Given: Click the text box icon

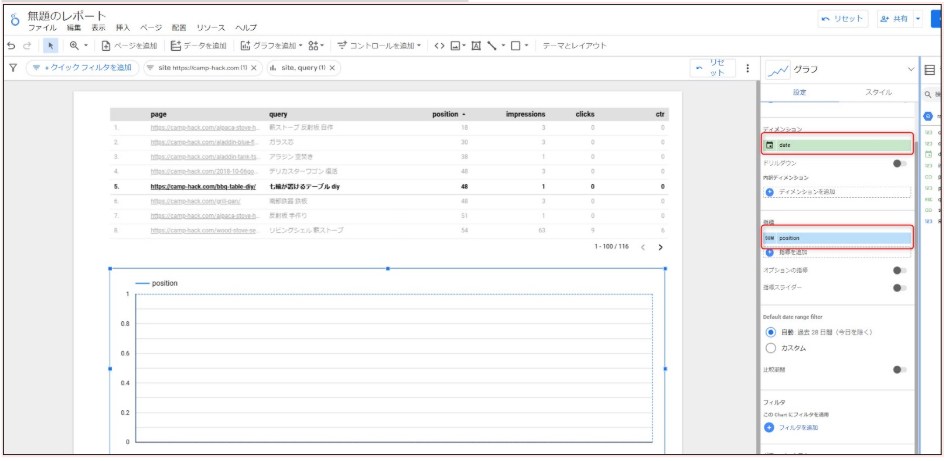Looking at the screenshot, I should point(476,45).
